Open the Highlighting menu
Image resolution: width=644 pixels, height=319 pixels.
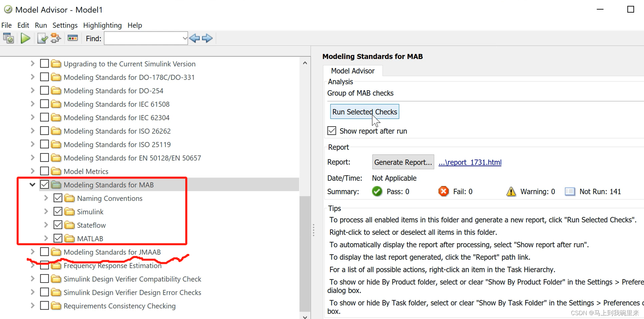(102, 25)
